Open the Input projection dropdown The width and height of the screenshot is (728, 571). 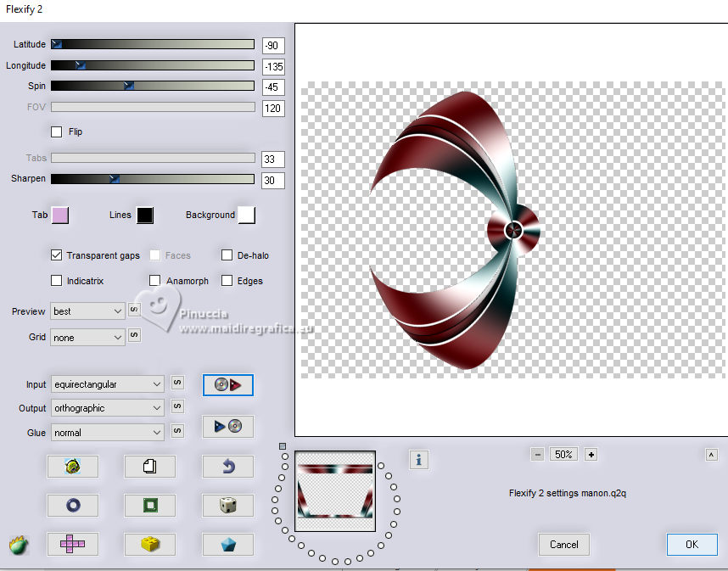tap(107, 384)
